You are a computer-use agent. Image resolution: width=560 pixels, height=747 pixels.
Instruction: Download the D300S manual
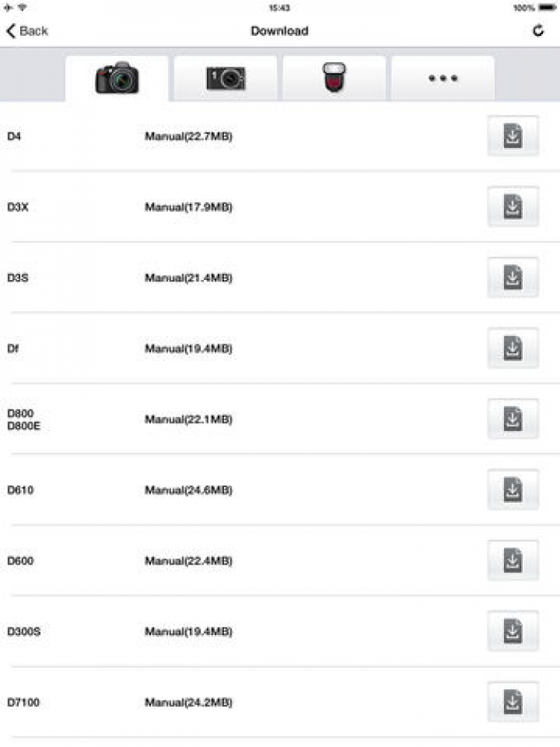[513, 631]
